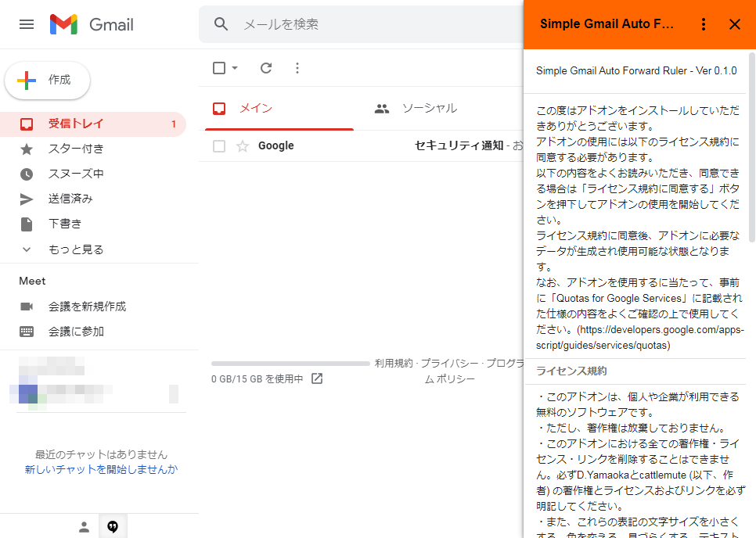Open スヌーズ中 snoozed folder
Image resolution: width=756 pixels, height=538 pixels.
tap(93, 174)
